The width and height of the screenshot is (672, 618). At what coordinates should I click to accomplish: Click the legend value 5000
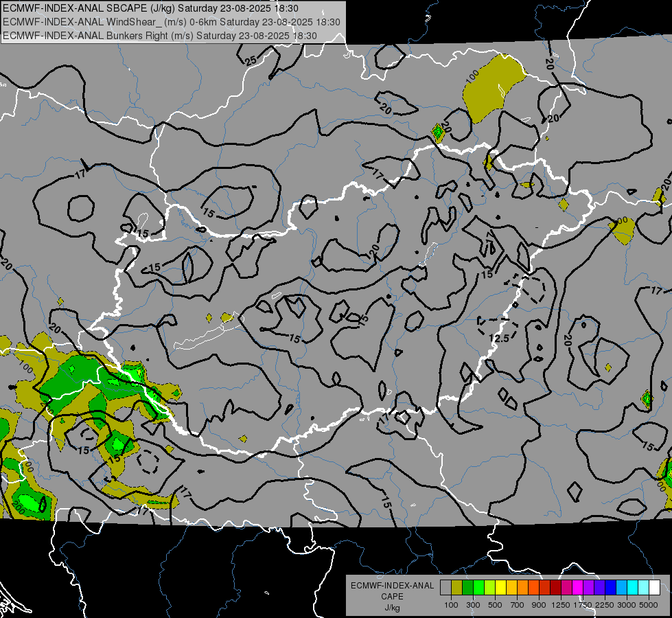point(649,605)
